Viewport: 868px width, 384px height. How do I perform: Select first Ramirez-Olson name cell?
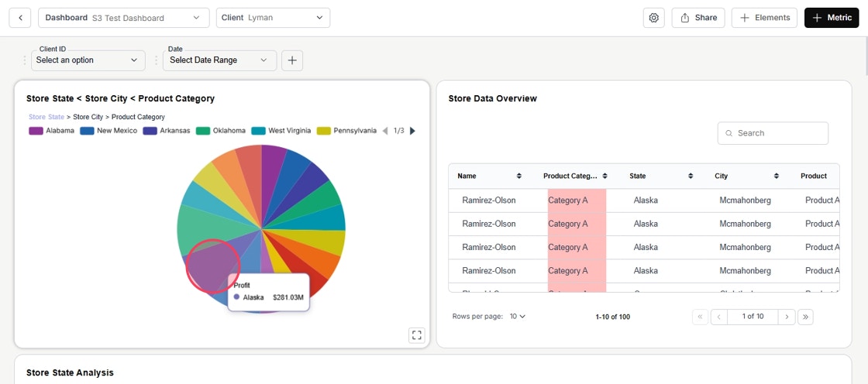coord(489,201)
